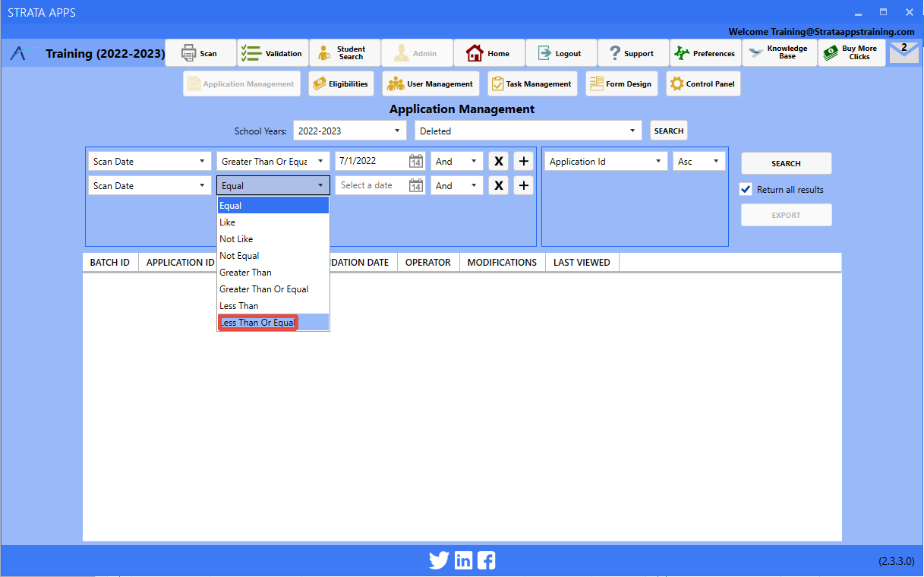This screenshot has width=924, height=577.
Task: Open the first row And connector dropdown
Action: pyautogui.click(x=457, y=161)
